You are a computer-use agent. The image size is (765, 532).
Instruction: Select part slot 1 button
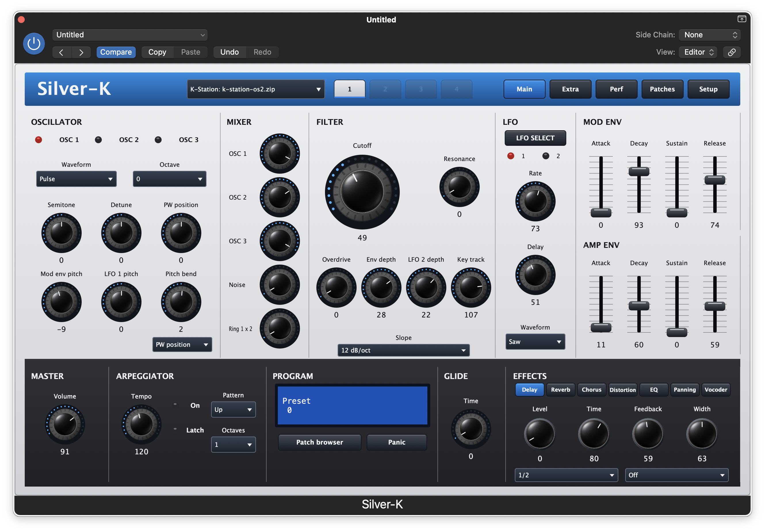click(349, 89)
